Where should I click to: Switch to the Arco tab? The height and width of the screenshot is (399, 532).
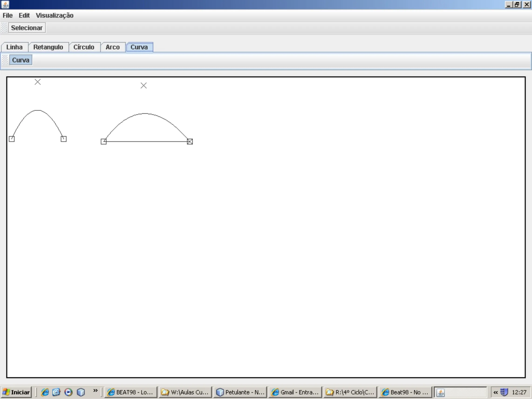click(113, 47)
